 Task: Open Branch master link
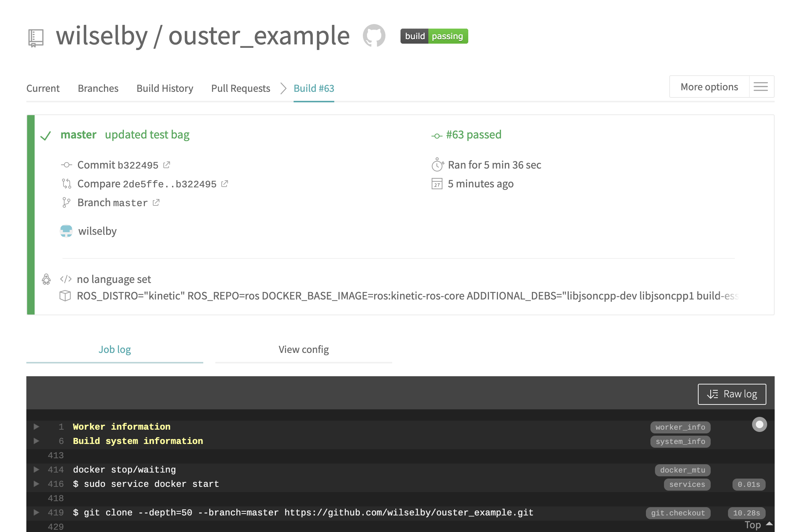pos(113,202)
